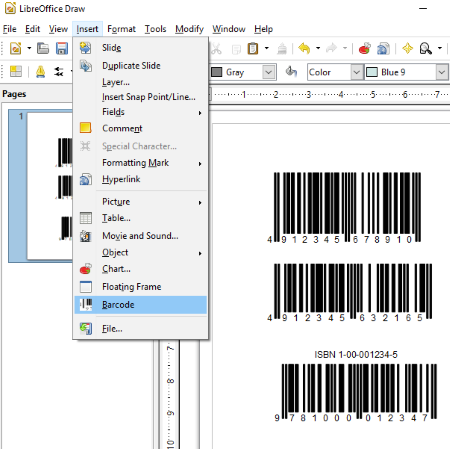Click the Redo arrow icon
The width and height of the screenshot is (450, 449).
331,49
